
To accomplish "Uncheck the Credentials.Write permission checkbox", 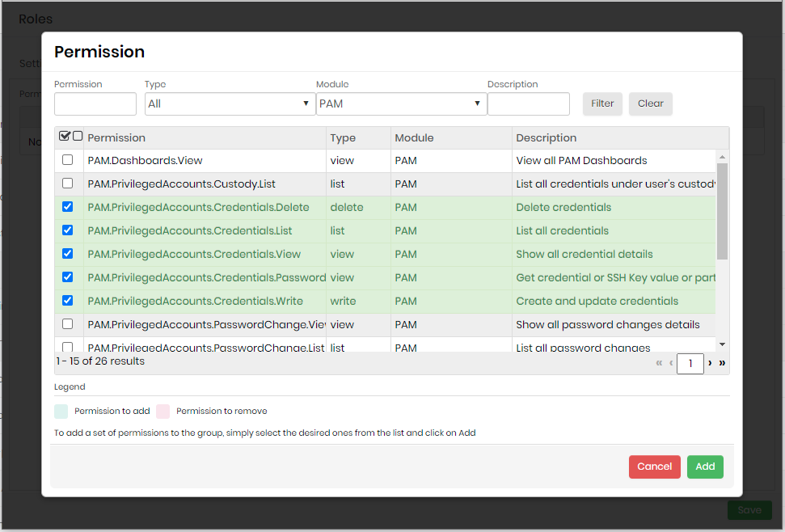I will 68,300.
